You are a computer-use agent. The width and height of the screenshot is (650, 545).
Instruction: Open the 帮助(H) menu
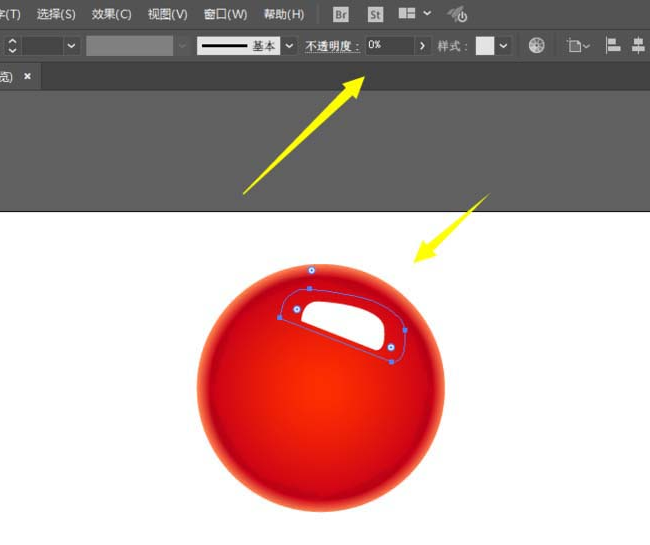pyautogui.click(x=284, y=15)
